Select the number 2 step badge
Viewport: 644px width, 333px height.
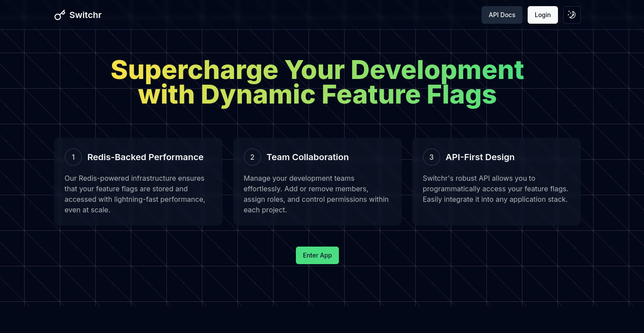coord(252,157)
